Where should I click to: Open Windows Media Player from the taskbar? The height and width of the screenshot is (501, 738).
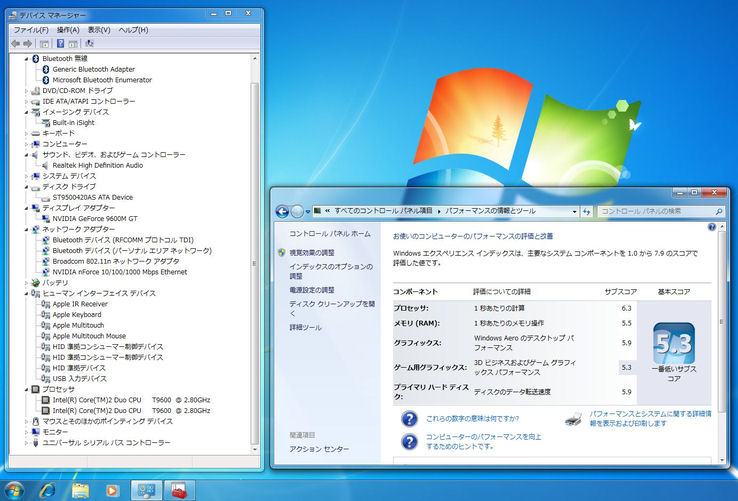pyautogui.click(x=111, y=490)
